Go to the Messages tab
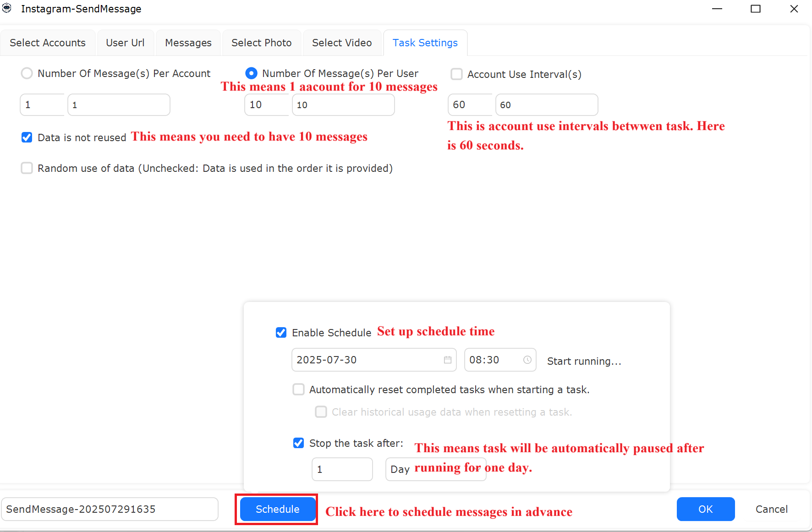The height and width of the screenshot is (532, 812). (x=188, y=43)
